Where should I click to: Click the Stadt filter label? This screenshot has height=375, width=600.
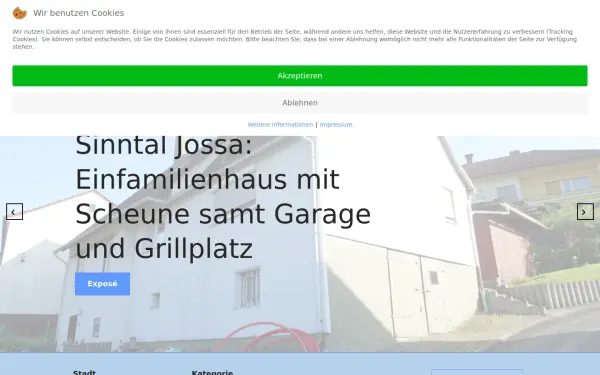tap(84, 372)
